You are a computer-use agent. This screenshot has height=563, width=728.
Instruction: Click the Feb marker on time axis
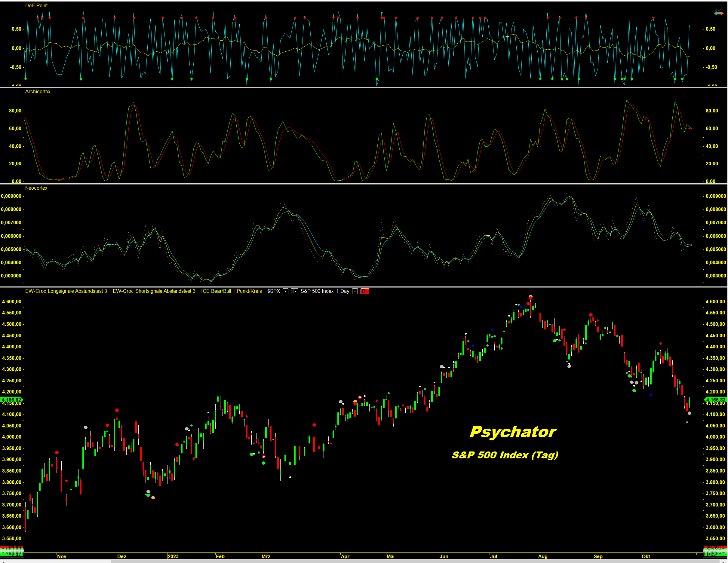[220, 556]
